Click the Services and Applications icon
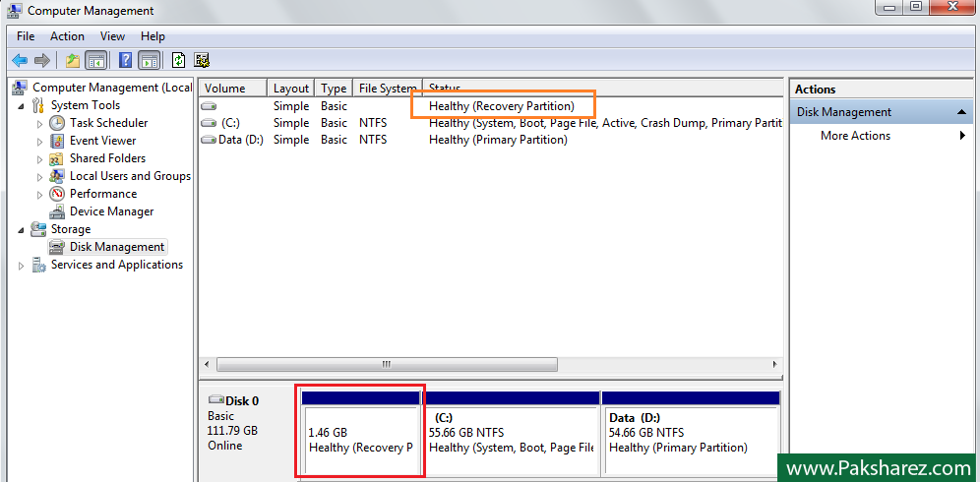Viewport: 980px width, 482px height. pyautogui.click(x=38, y=265)
